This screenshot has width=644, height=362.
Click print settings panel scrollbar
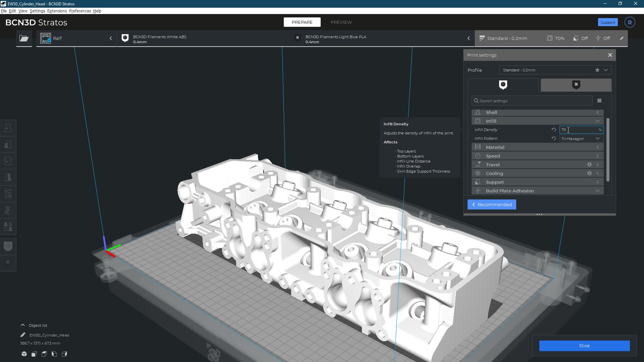tap(608, 150)
